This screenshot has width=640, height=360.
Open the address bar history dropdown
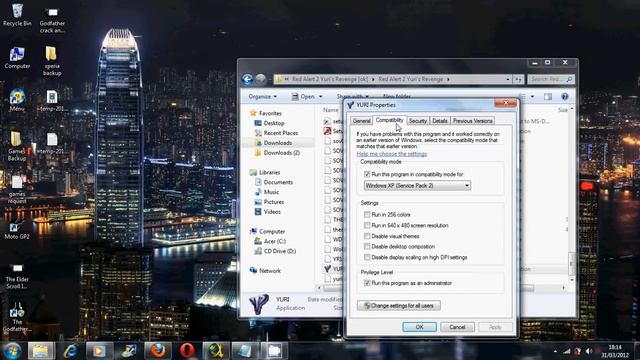click(x=508, y=79)
